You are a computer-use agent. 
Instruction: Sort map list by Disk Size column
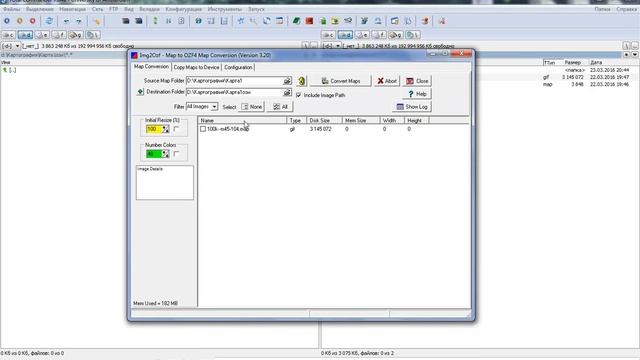[x=324, y=120]
